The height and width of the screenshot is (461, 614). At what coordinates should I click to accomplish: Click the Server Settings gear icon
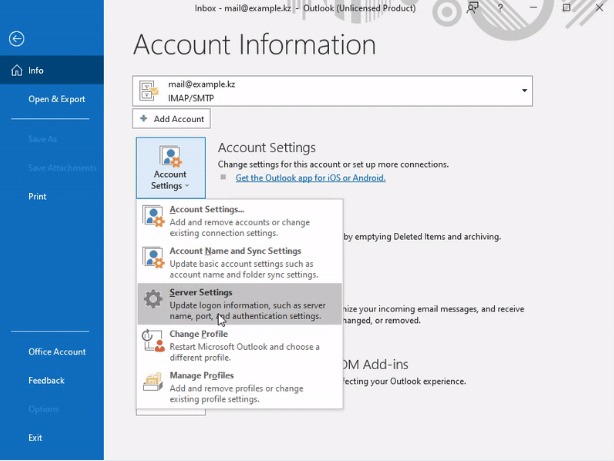tap(153, 299)
